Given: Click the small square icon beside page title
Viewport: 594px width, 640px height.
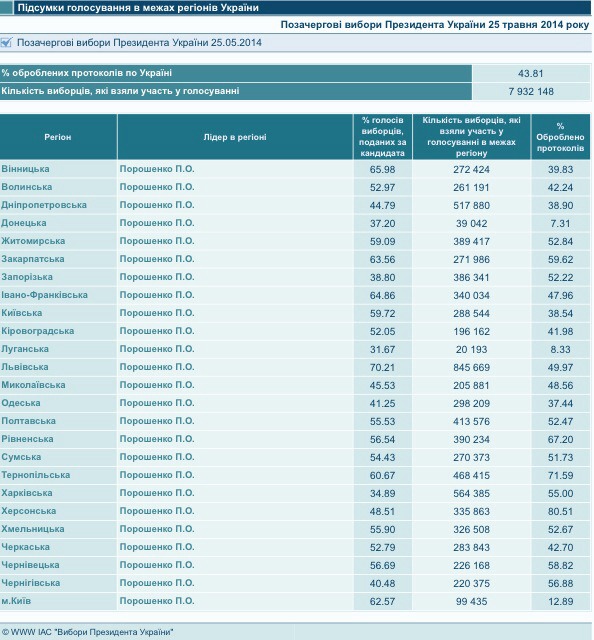Looking at the screenshot, I should [x=7, y=8].
